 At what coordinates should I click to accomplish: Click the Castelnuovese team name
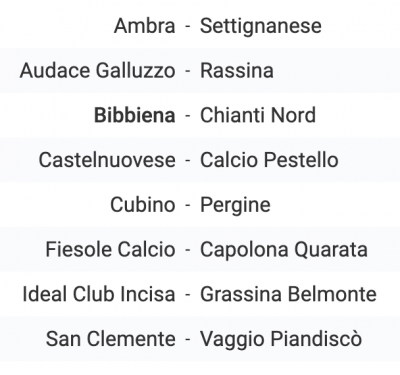[107, 160]
